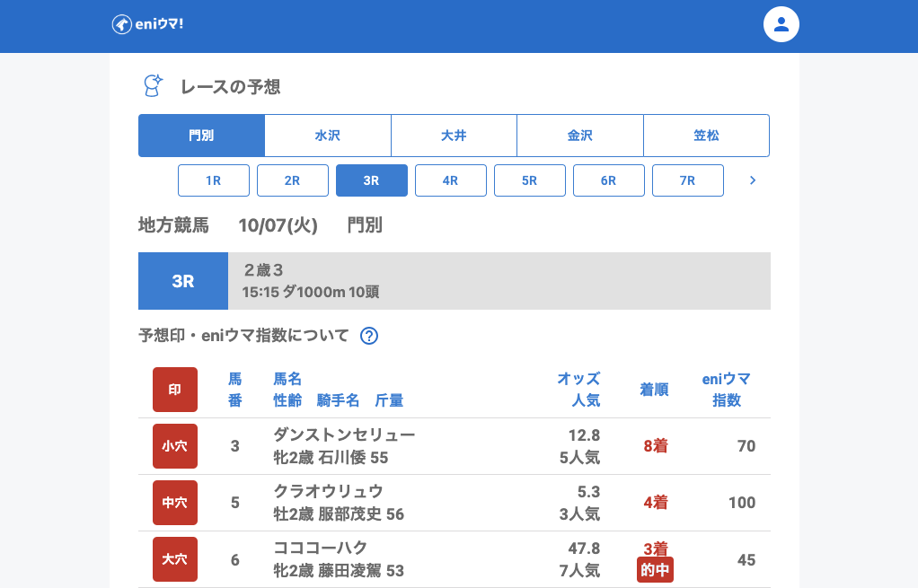Click the 中穴 prediction mark badge

[x=175, y=503]
